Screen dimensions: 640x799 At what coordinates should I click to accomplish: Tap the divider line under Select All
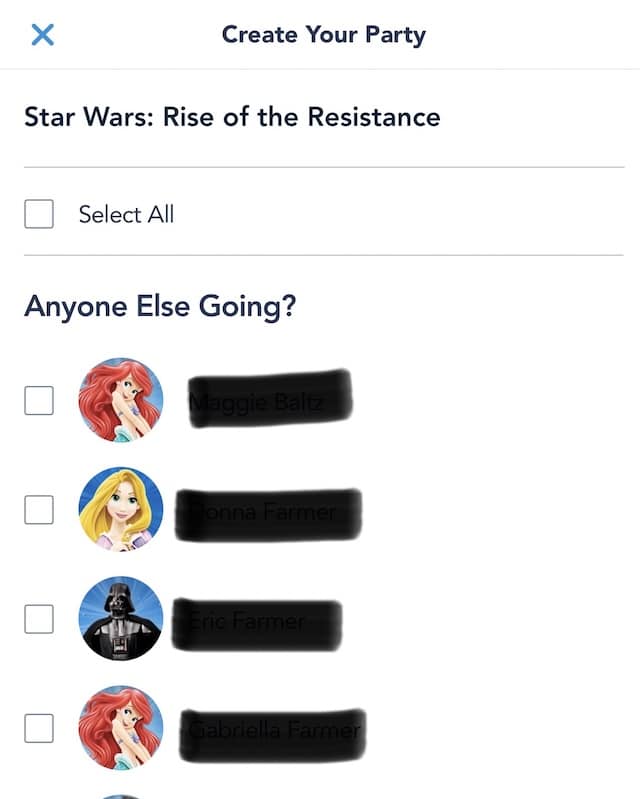click(x=324, y=255)
